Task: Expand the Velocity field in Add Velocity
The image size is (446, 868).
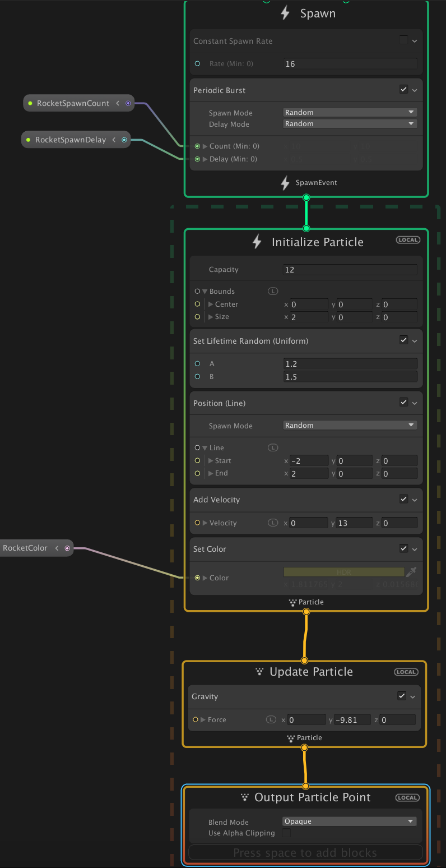Action: [x=205, y=523]
